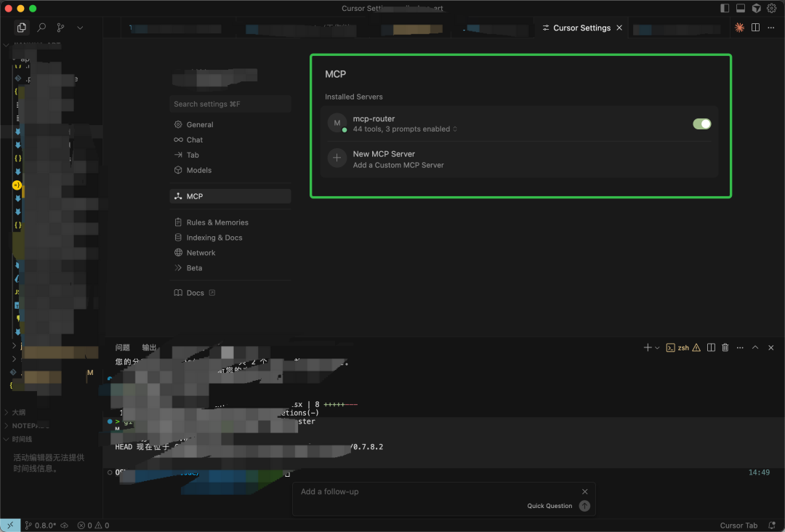Disable the mcp-router server toggle
Screen dimensions: 785x532
pyautogui.click(x=701, y=124)
